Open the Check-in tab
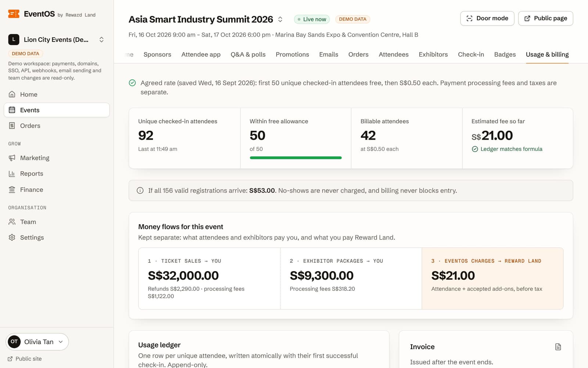The image size is (588, 368). click(471, 54)
